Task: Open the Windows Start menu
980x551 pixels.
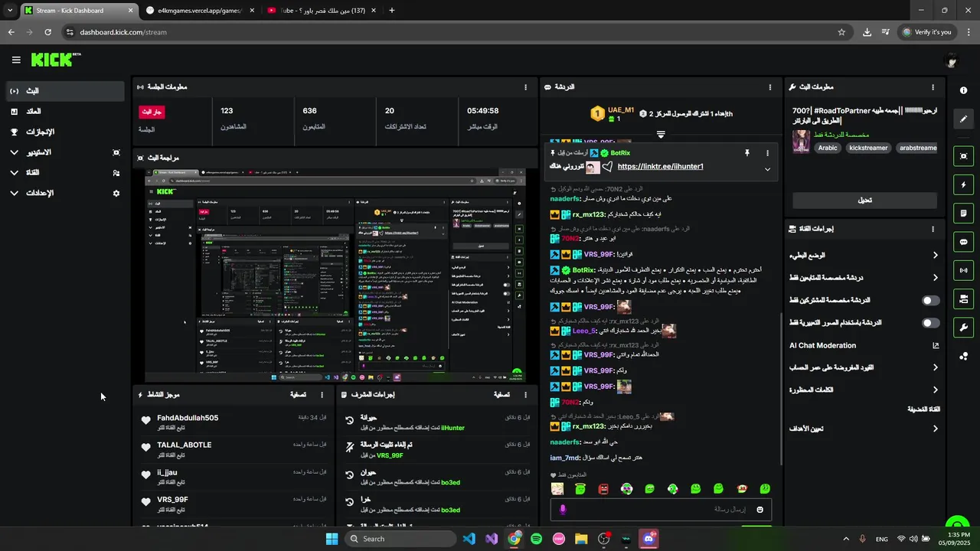Action: pos(332,539)
